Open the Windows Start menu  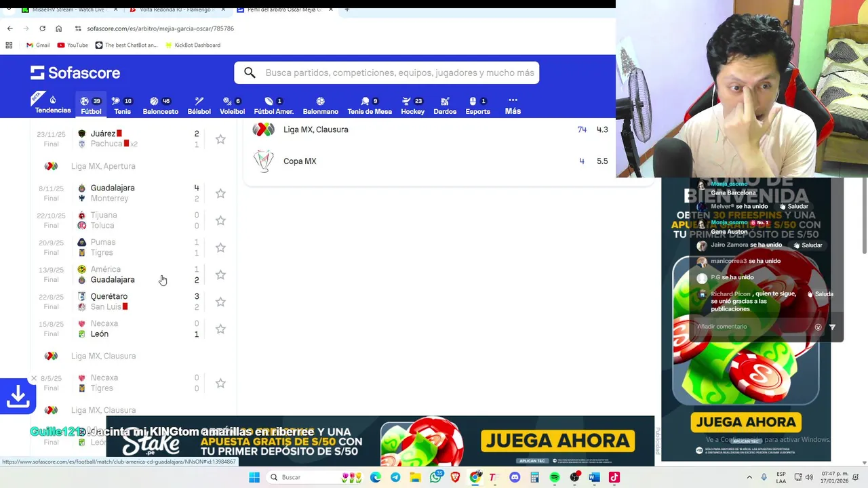(x=254, y=477)
